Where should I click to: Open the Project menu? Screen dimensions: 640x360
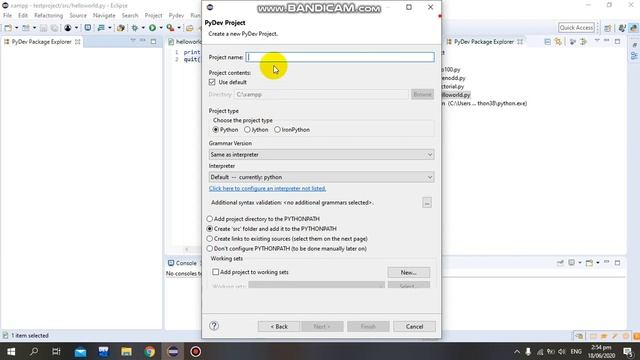click(x=153, y=16)
